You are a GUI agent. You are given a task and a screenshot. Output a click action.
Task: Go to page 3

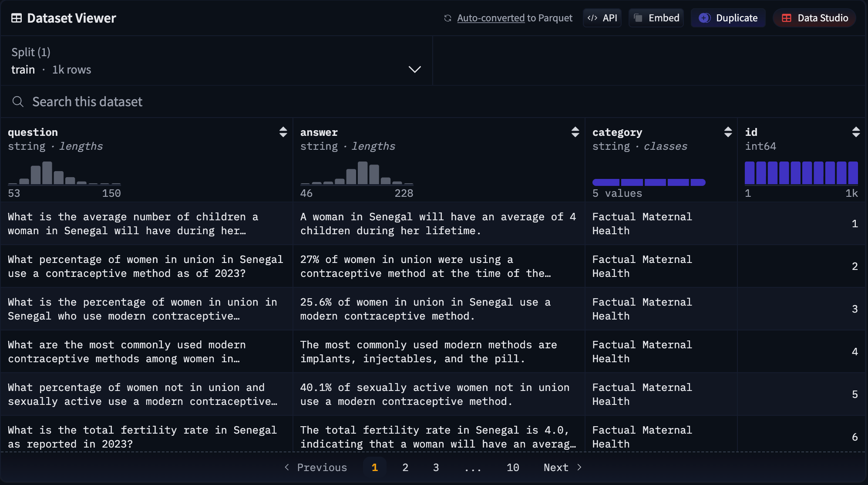[x=436, y=468]
